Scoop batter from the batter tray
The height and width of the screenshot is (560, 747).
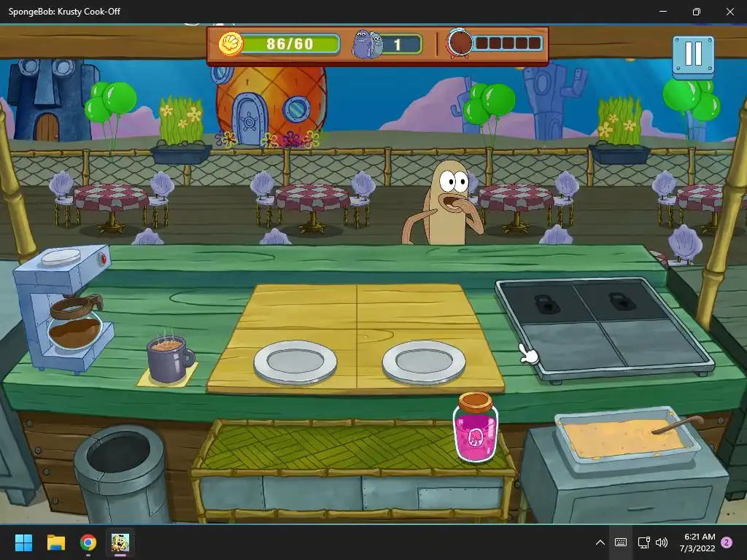point(627,437)
